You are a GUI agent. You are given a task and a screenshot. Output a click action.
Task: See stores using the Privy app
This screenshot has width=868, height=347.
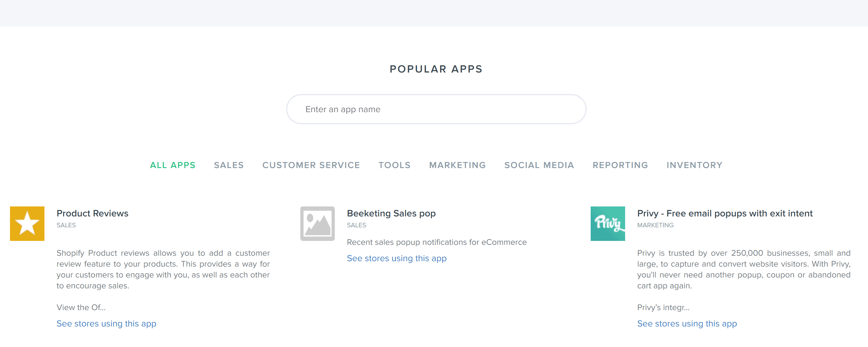click(687, 323)
